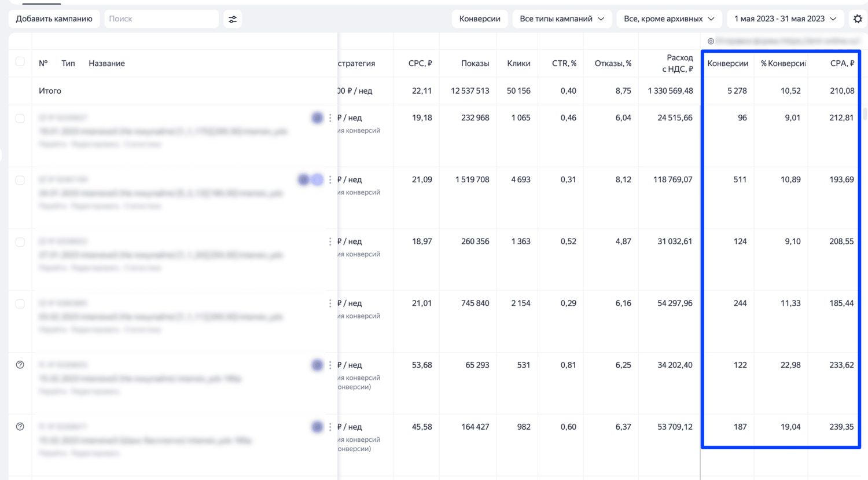Click purple badge icon in the 19,18 CPC row

pos(317,118)
